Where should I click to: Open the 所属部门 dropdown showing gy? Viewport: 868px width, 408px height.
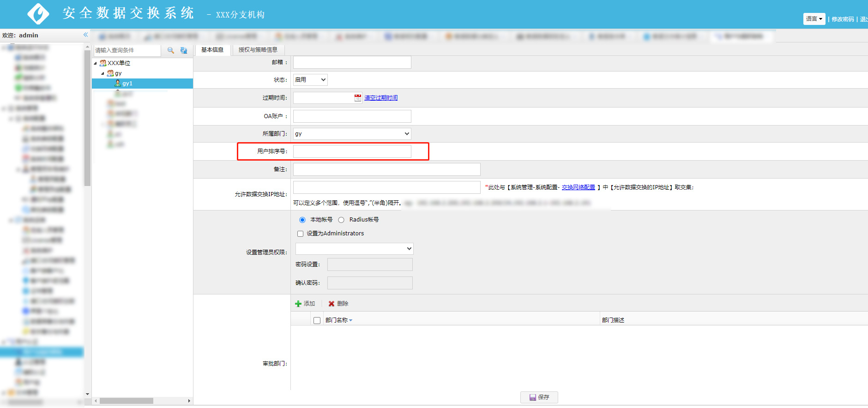[352, 134]
